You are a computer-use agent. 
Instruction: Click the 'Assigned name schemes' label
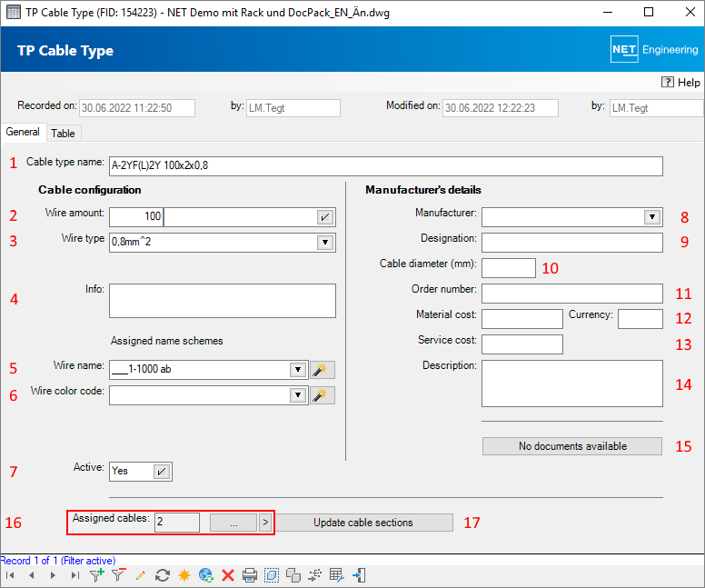[x=167, y=341]
